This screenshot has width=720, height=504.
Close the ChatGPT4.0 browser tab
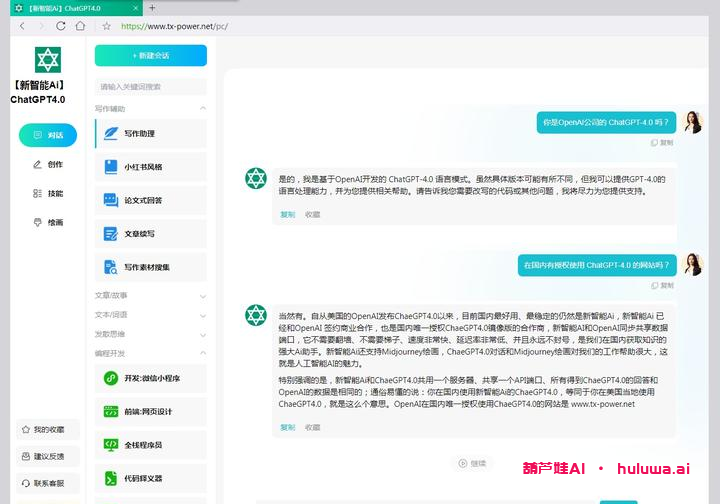tap(135, 8)
